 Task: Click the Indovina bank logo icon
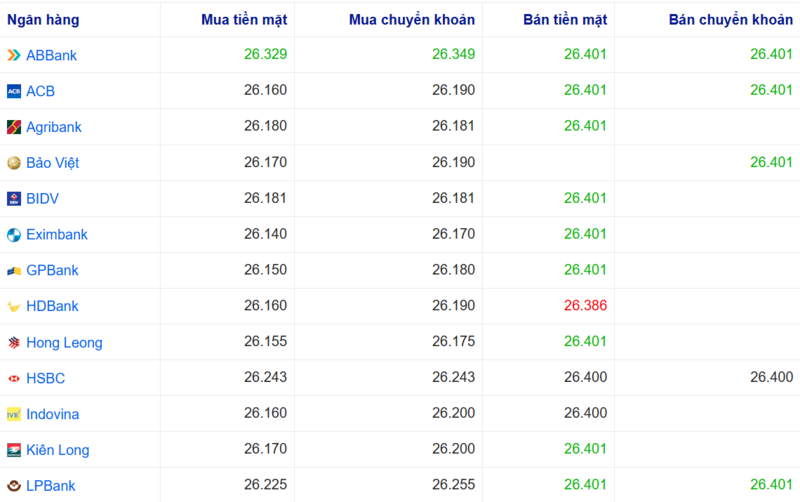[x=14, y=414]
